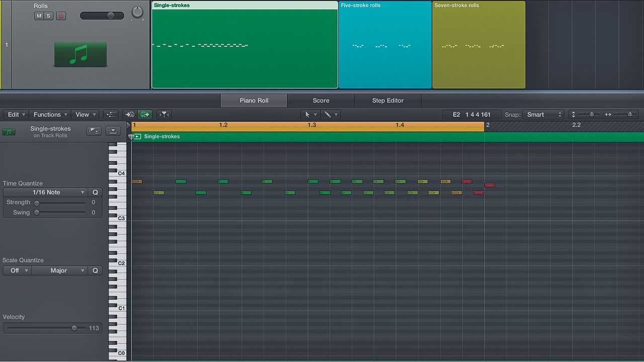Click the region play icon before Single-strokes
This screenshot has height=362, width=644.
tap(138, 137)
